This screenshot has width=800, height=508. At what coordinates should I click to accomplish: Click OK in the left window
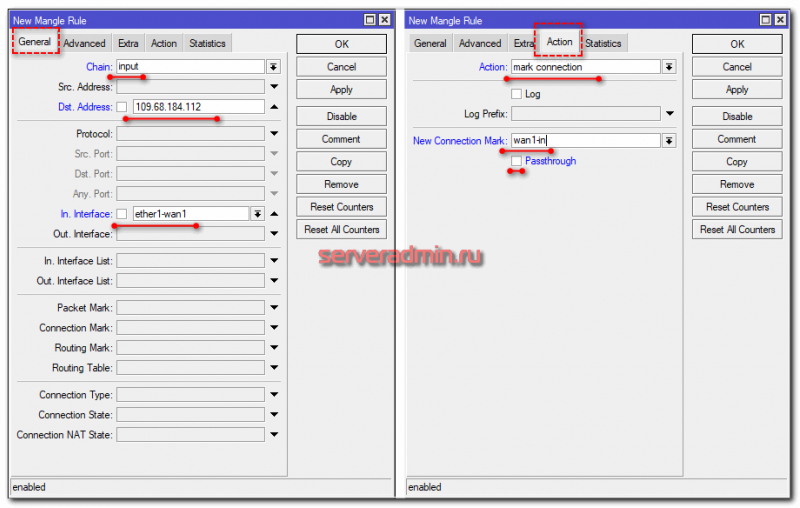[341, 44]
